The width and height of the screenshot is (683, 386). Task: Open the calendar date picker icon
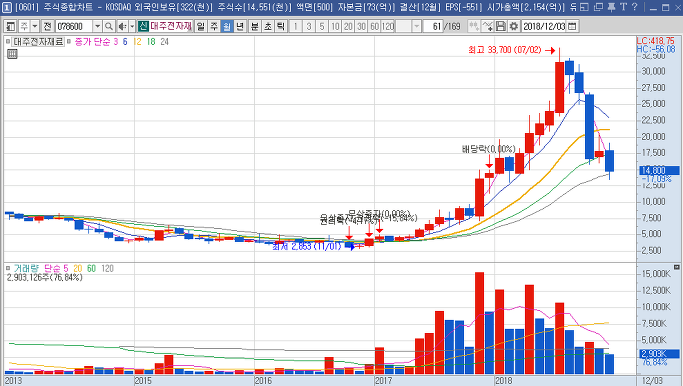pyautogui.click(x=572, y=27)
